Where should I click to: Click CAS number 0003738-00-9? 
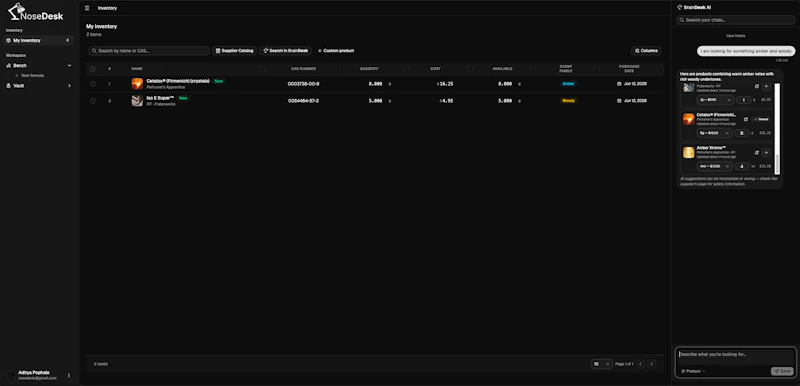click(304, 84)
